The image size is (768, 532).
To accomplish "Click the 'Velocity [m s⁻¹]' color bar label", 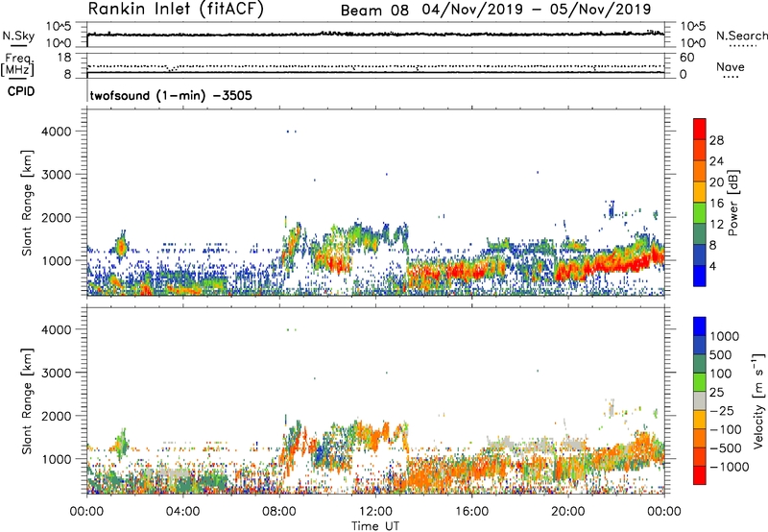I will coord(758,400).
